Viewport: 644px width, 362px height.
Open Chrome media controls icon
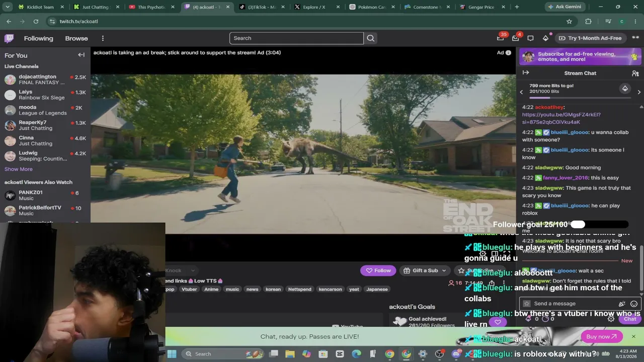pyautogui.click(x=608, y=22)
